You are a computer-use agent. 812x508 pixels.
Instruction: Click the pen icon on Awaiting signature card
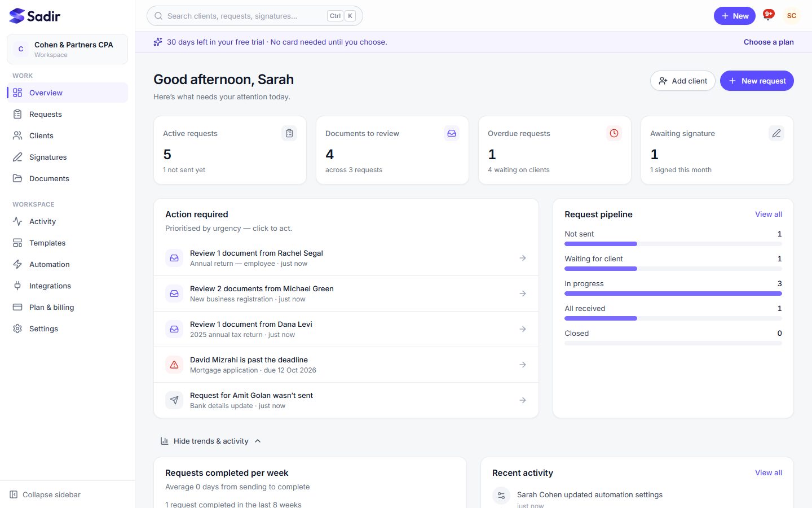pyautogui.click(x=776, y=133)
